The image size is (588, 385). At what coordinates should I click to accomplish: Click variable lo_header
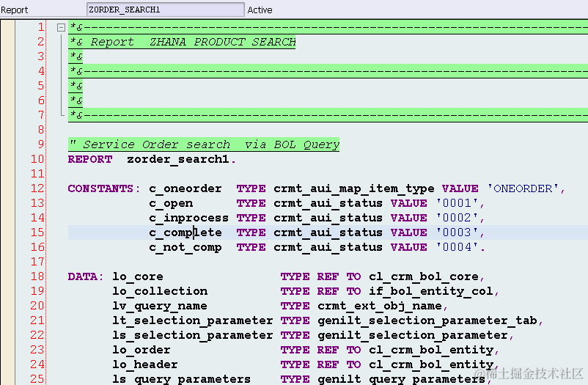coord(145,364)
